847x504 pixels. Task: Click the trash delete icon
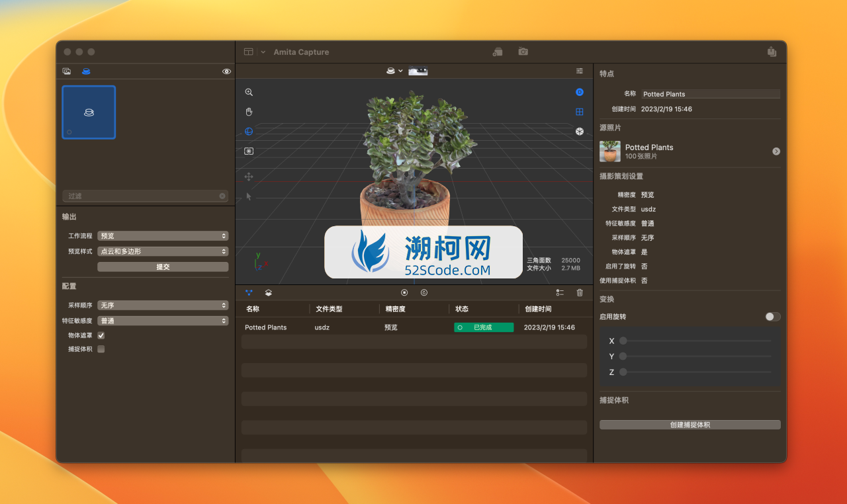(x=580, y=292)
